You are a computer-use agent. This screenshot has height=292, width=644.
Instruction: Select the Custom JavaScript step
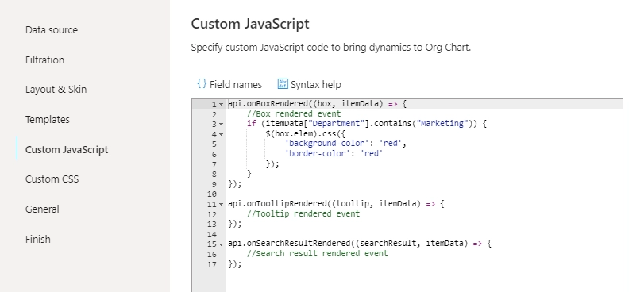click(x=67, y=149)
